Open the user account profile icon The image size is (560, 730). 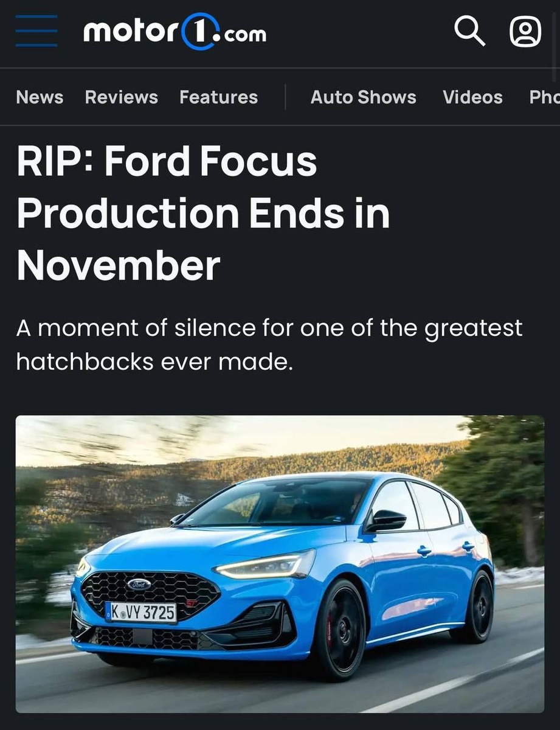[x=525, y=31]
